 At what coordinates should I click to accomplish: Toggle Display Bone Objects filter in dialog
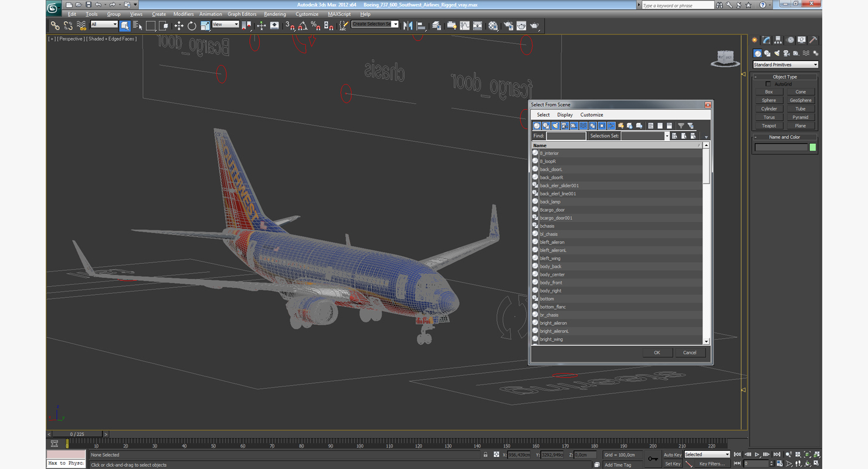click(612, 125)
